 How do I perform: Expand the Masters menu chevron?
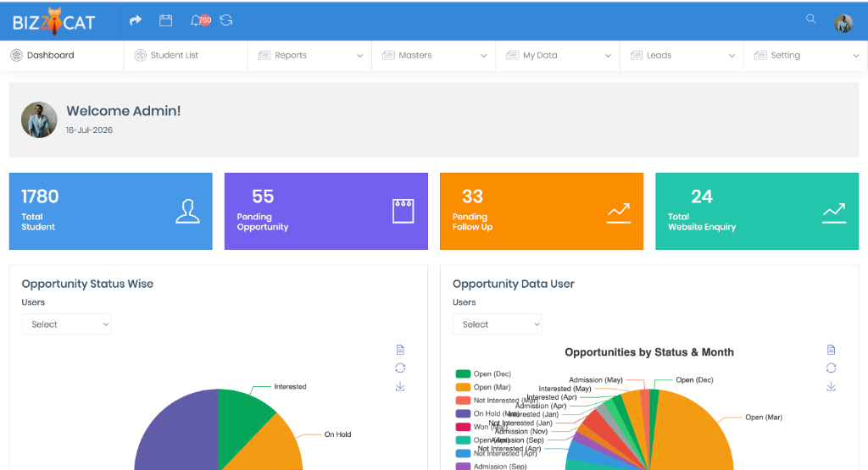484,56
